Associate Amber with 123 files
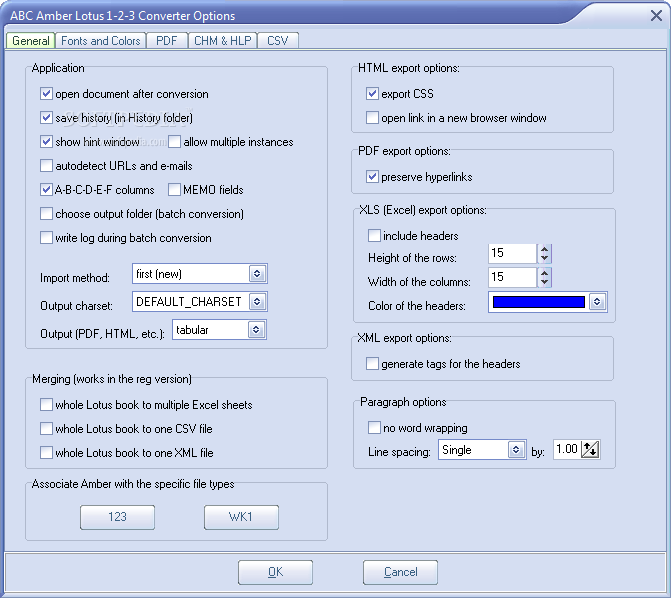 [x=117, y=517]
